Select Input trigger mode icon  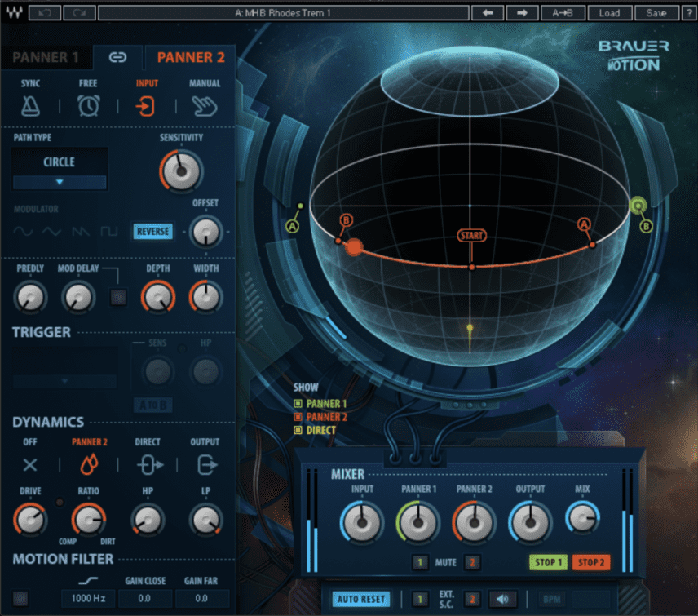145,107
